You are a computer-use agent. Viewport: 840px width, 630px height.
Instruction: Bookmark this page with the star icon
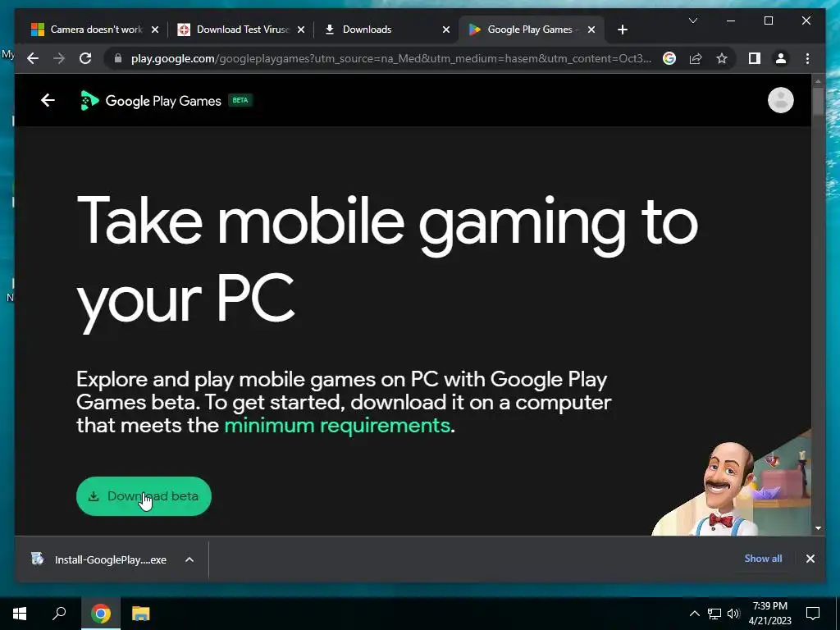coord(722,58)
